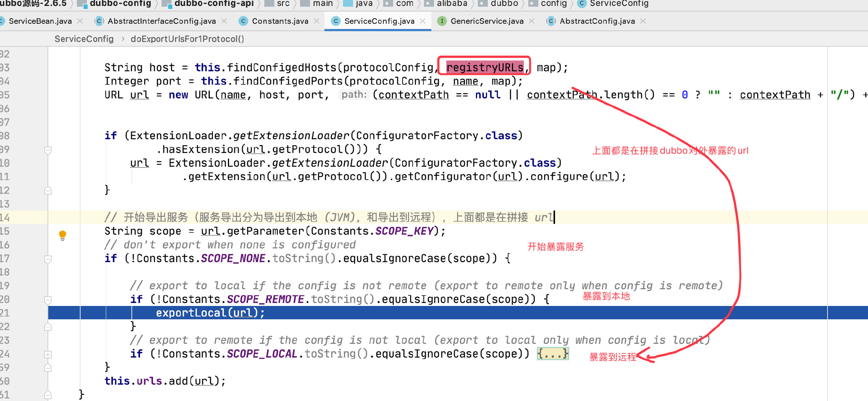Close the ServiceConfig.java tab
The width and height of the screenshot is (868, 401).
click(x=422, y=21)
